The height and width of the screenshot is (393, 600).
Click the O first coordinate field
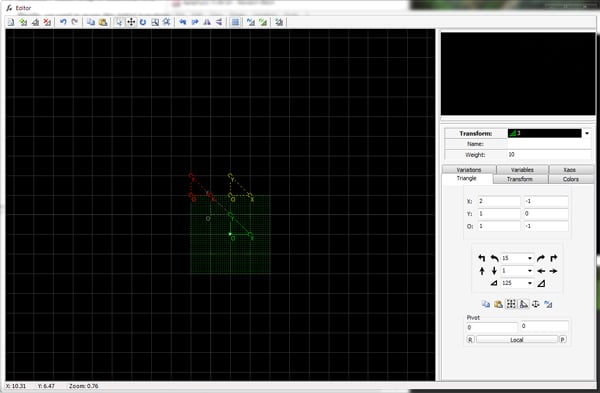(499, 226)
